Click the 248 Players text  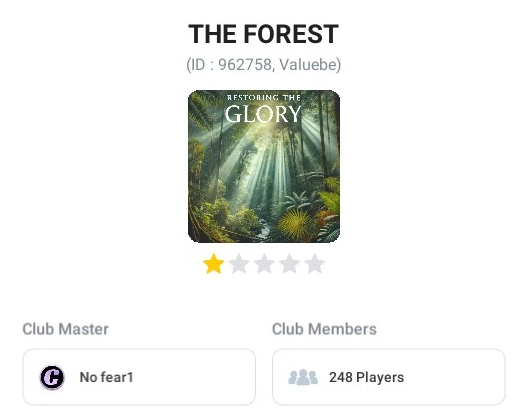coord(366,377)
